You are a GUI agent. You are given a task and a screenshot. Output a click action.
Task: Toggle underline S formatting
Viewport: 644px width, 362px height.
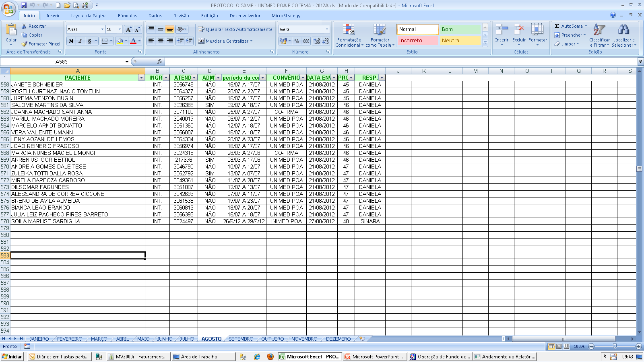89,41
